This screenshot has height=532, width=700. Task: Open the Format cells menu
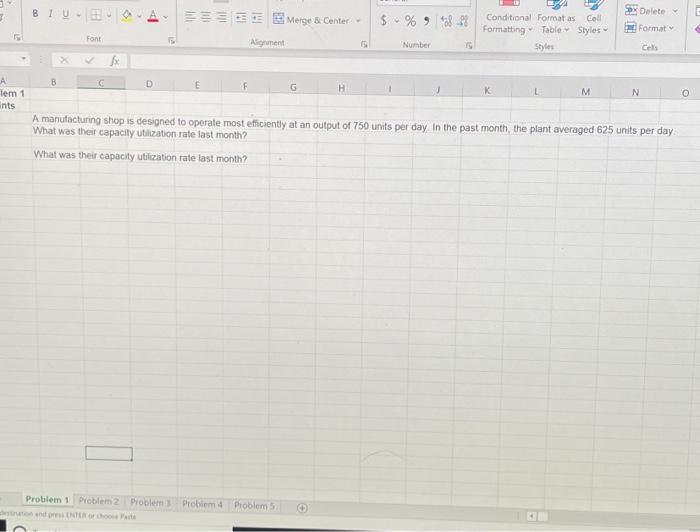tap(649, 28)
